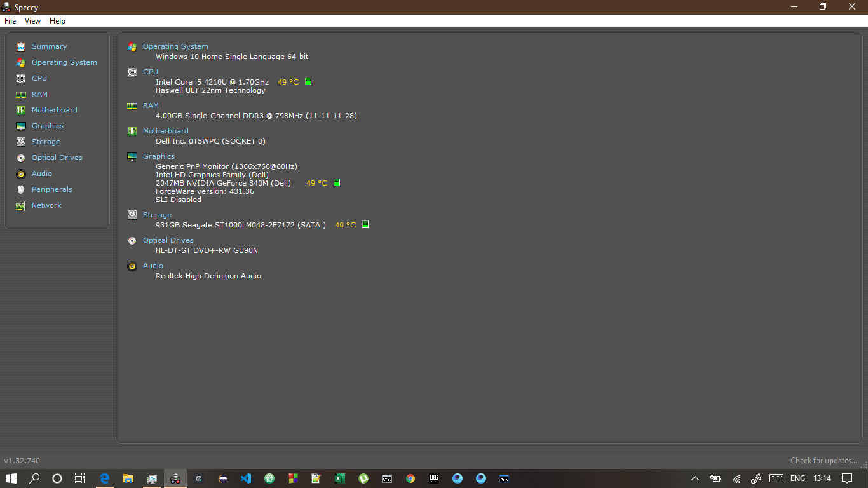The height and width of the screenshot is (488, 868).
Task: Open Excel from the taskbar
Action: [340, 478]
